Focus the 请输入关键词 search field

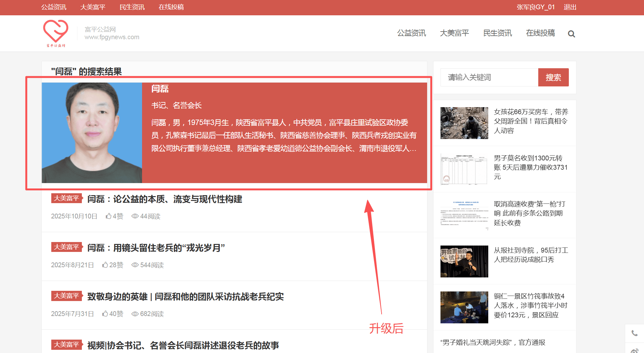[489, 77]
